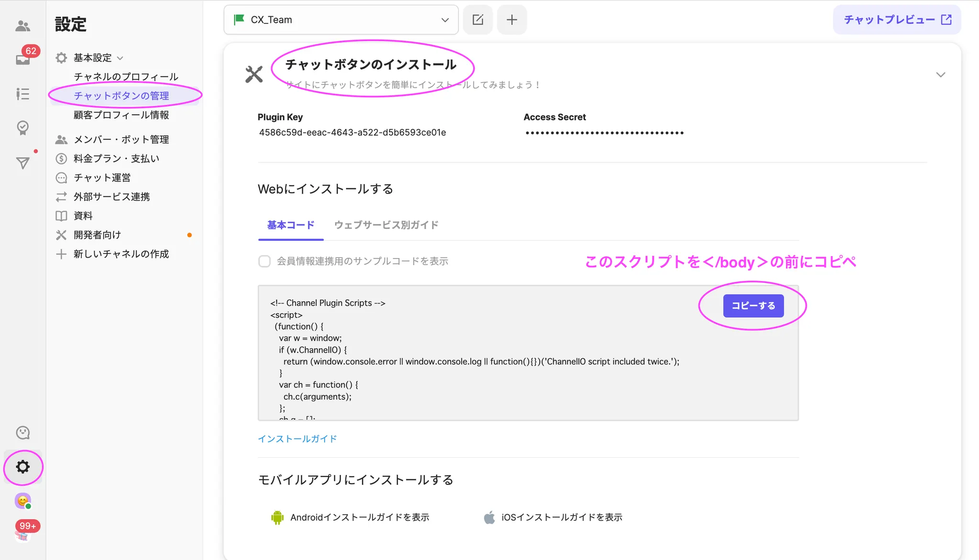Screen dimensions: 979x560
Task: Click the masked Access Secret field
Action: 604,133
